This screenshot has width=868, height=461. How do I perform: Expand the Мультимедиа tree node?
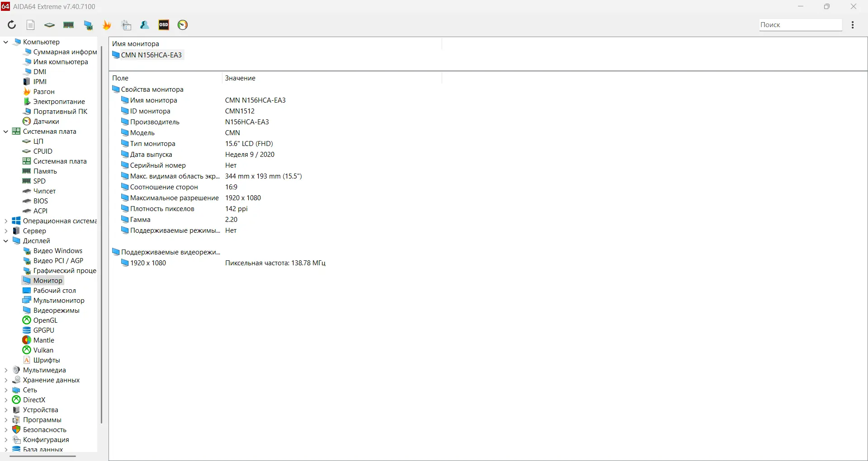tap(6, 370)
